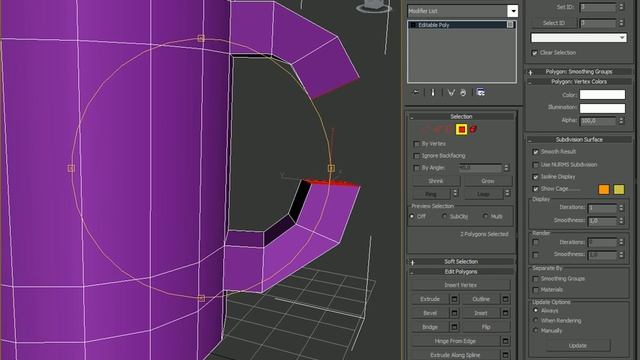
Task: Select When Rendering update option
Action: click(x=536, y=320)
